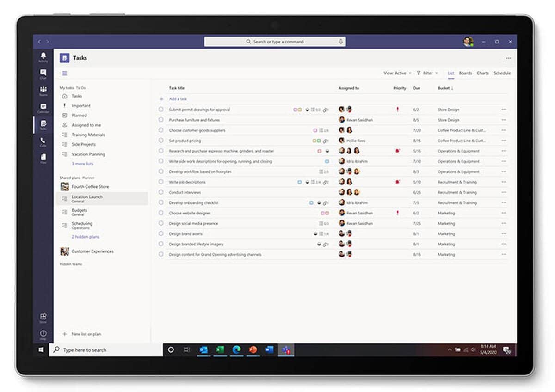Mark Submit permit drawings for approval complete
The image size is (555, 392).
pyautogui.click(x=161, y=110)
